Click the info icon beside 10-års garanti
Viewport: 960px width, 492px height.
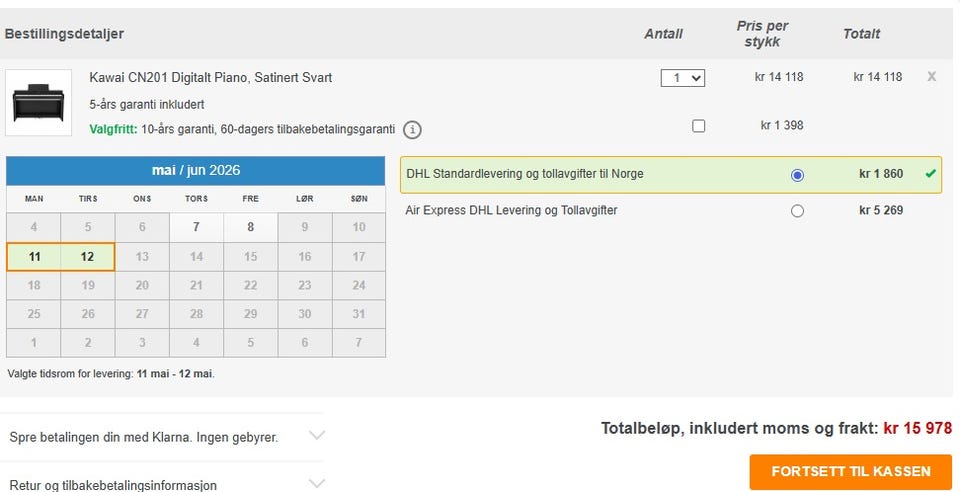coord(412,130)
